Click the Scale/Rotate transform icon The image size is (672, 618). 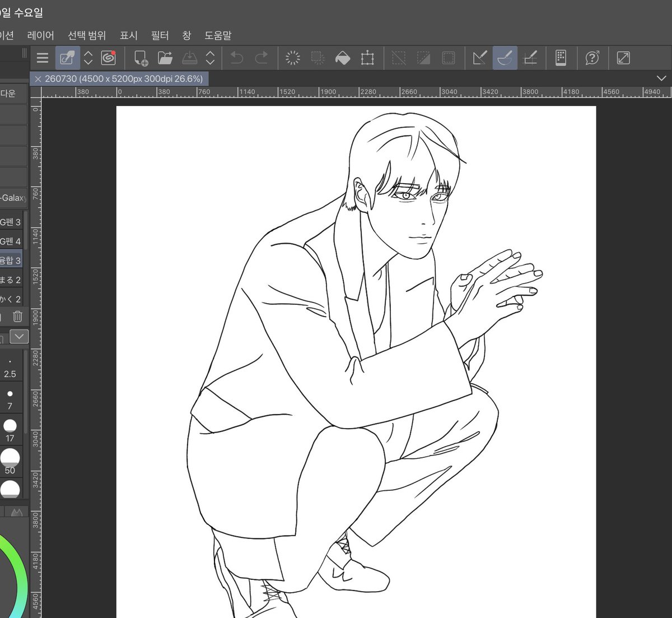tap(367, 58)
